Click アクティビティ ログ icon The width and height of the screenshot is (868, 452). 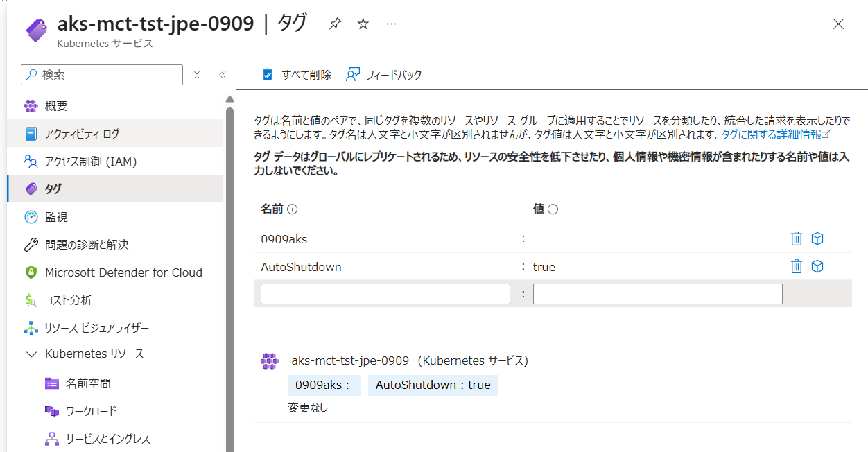coord(31,134)
